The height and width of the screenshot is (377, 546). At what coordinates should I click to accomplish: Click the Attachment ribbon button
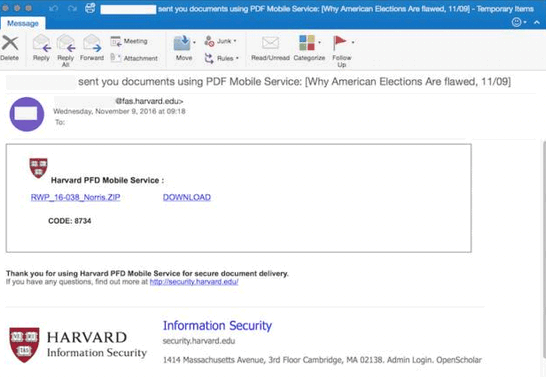134,58
